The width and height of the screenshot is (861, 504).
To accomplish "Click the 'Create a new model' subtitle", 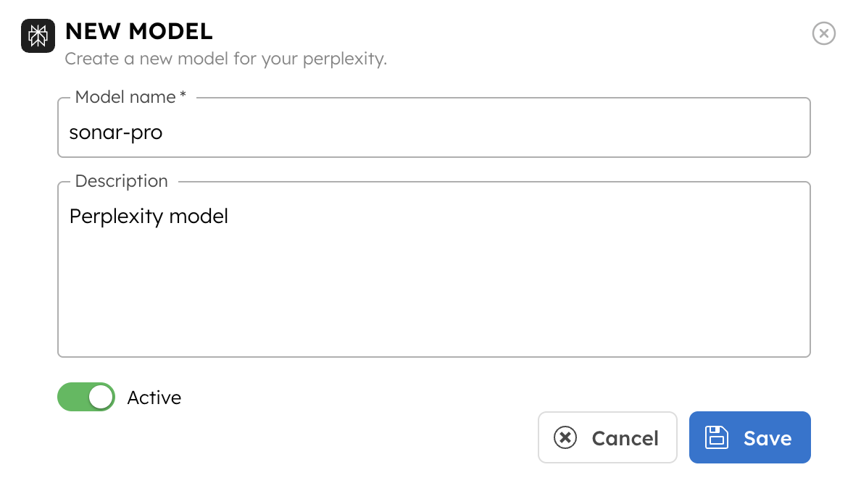I will [x=225, y=59].
